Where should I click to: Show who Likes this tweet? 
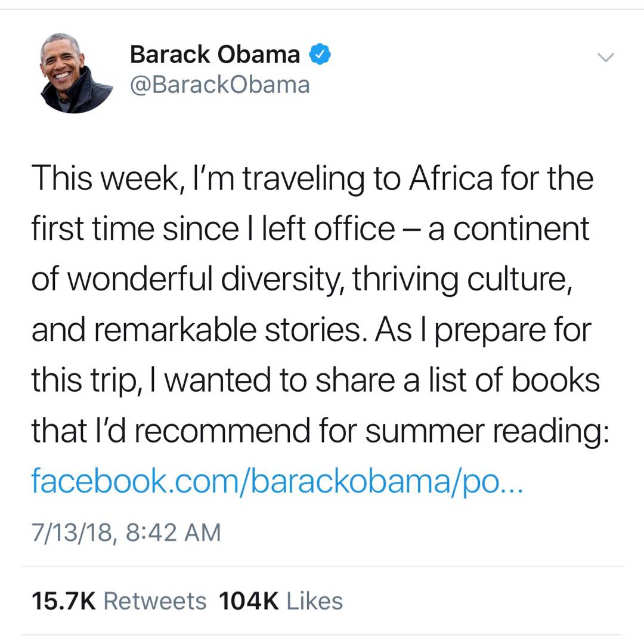pyautogui.click(x=314, y=600)
